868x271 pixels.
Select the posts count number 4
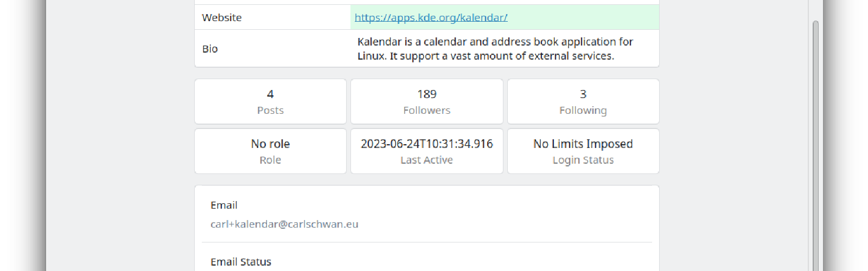(x=270, y=94)
